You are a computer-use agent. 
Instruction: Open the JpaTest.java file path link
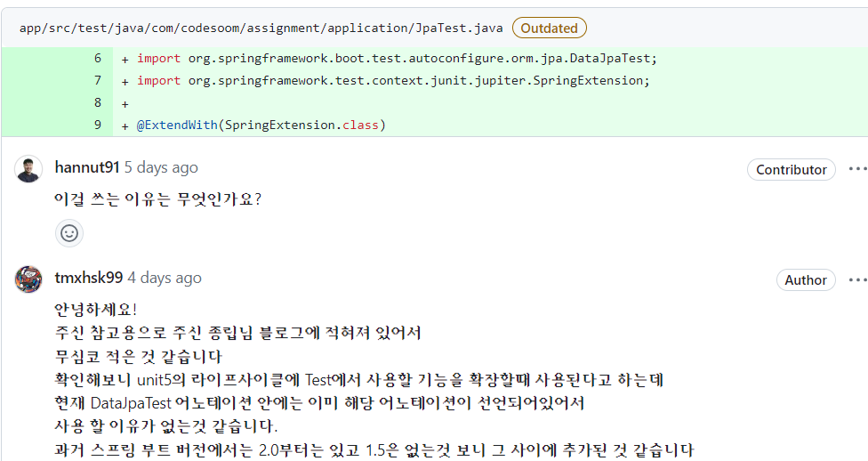[x=261, y=28]
